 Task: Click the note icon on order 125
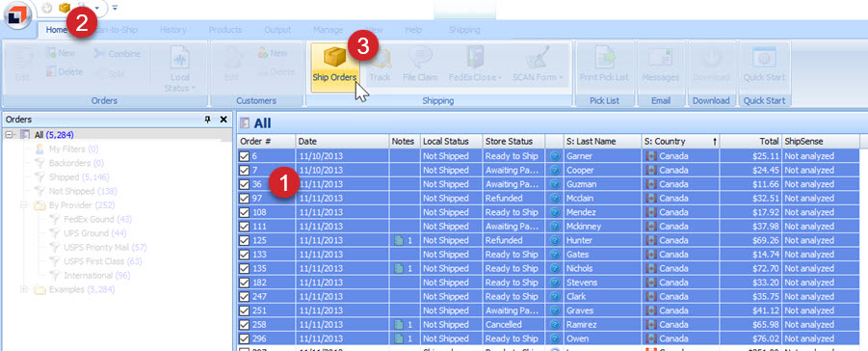click(398, 241)
